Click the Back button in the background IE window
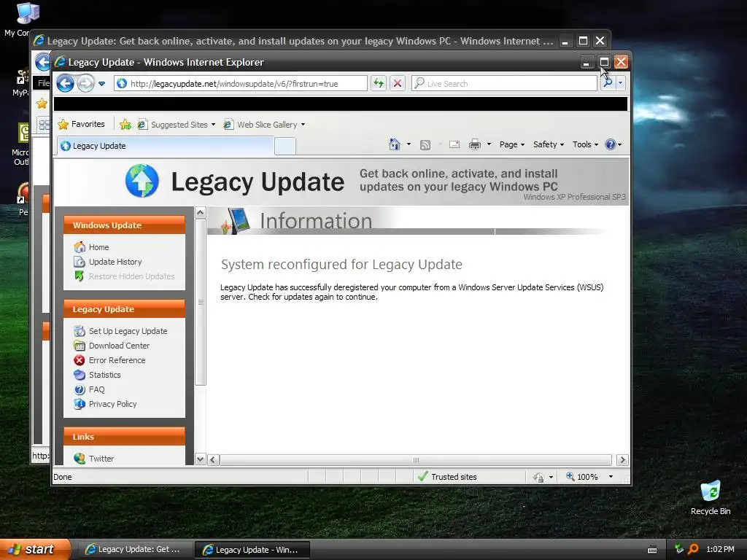Image resolution: width=747 pixels, height=560 pixels. click(x=43, y=62)
